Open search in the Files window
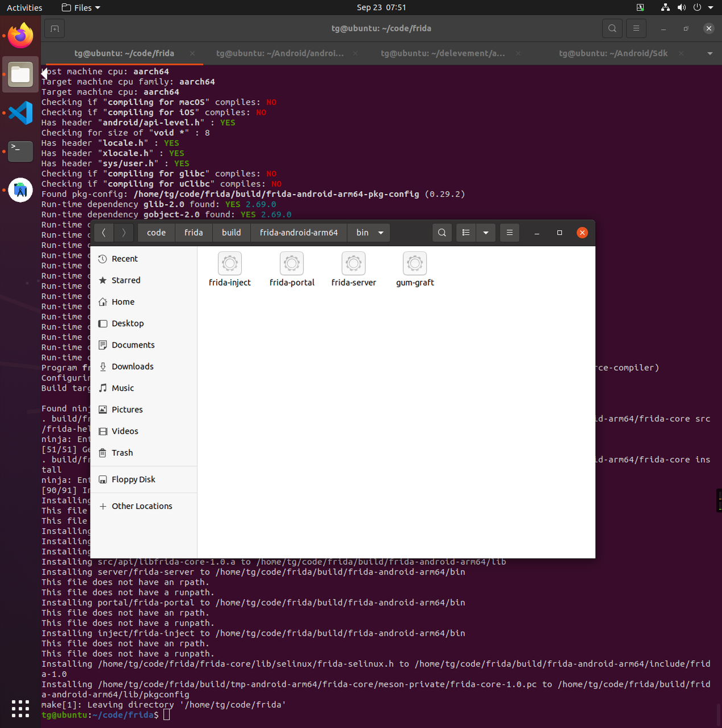722x728 pixels. coord(442,233)
